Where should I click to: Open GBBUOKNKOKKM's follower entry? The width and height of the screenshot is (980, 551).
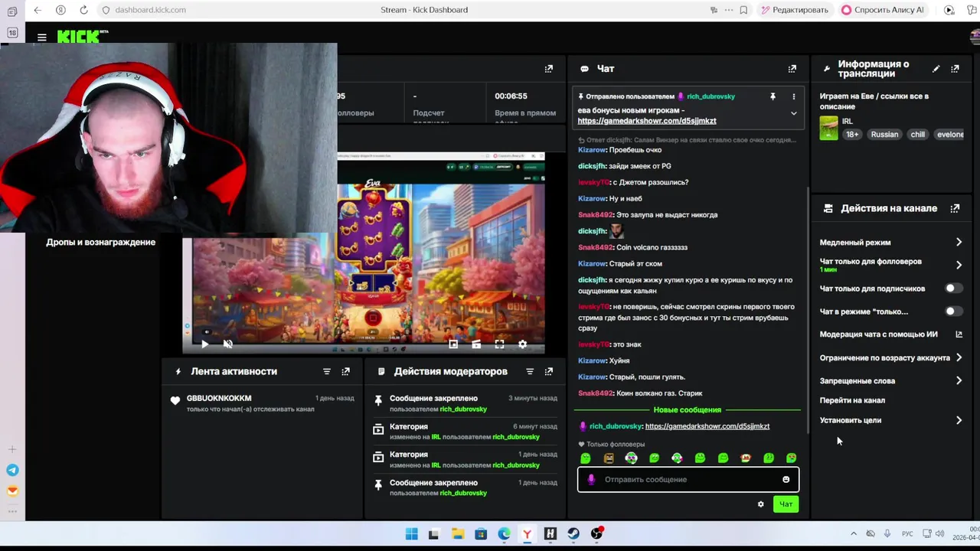(263, 403)
